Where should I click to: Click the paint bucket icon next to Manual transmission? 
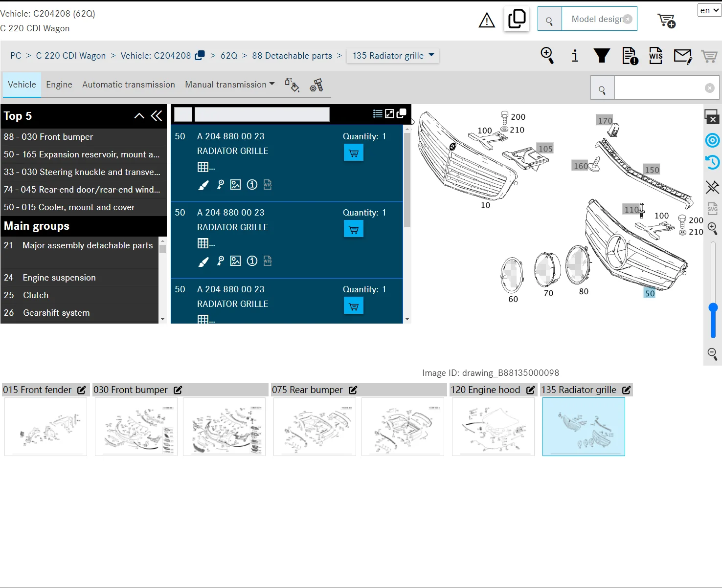292,85
